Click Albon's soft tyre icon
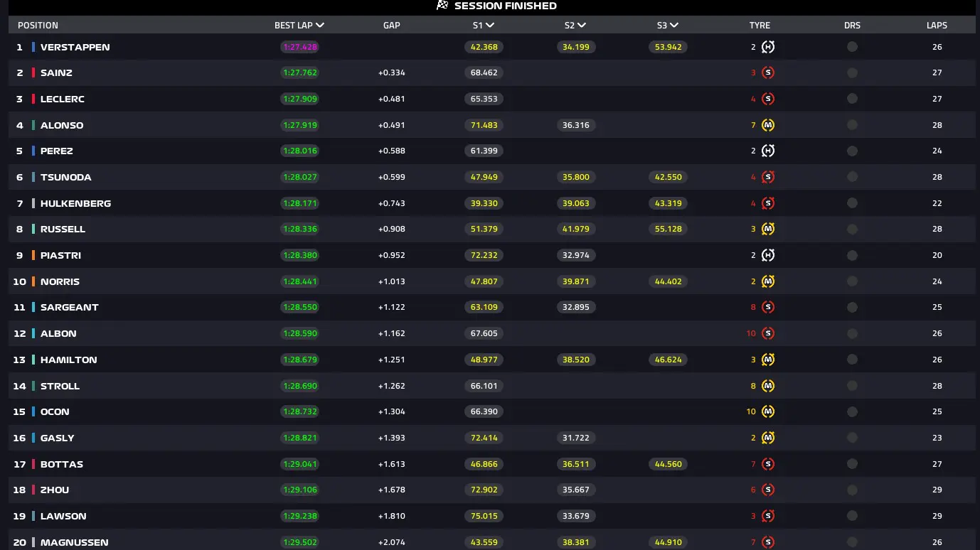The image size is (980, 550). pyautogui.click(x=768, y=333)
